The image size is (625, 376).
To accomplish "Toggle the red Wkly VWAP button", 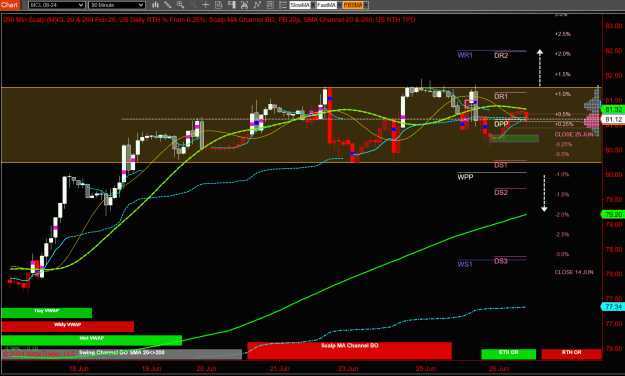I will (68, 327).
